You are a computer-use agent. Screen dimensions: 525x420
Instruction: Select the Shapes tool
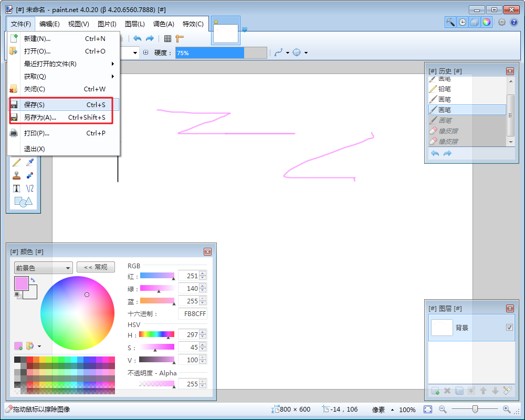click(x=23, y=201)
